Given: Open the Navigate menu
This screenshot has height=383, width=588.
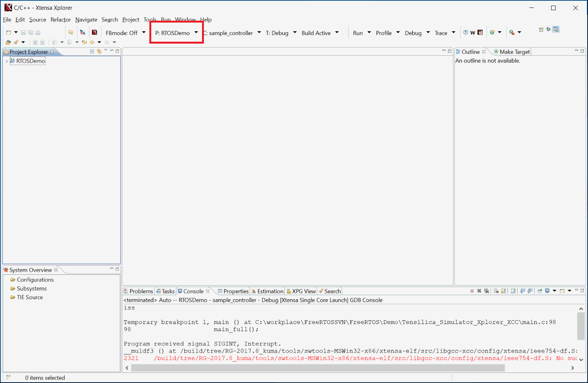Looking at the screenshot, I should (86, 20).
